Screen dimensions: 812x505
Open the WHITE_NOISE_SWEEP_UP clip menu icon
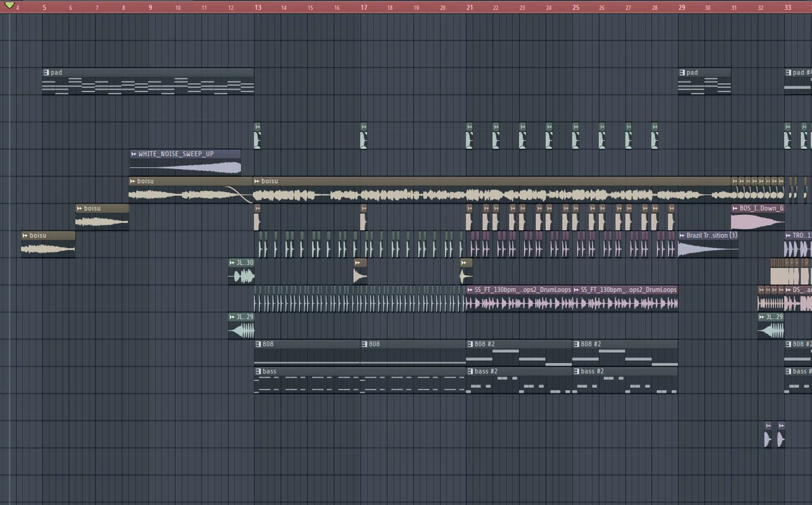[134, 154]
